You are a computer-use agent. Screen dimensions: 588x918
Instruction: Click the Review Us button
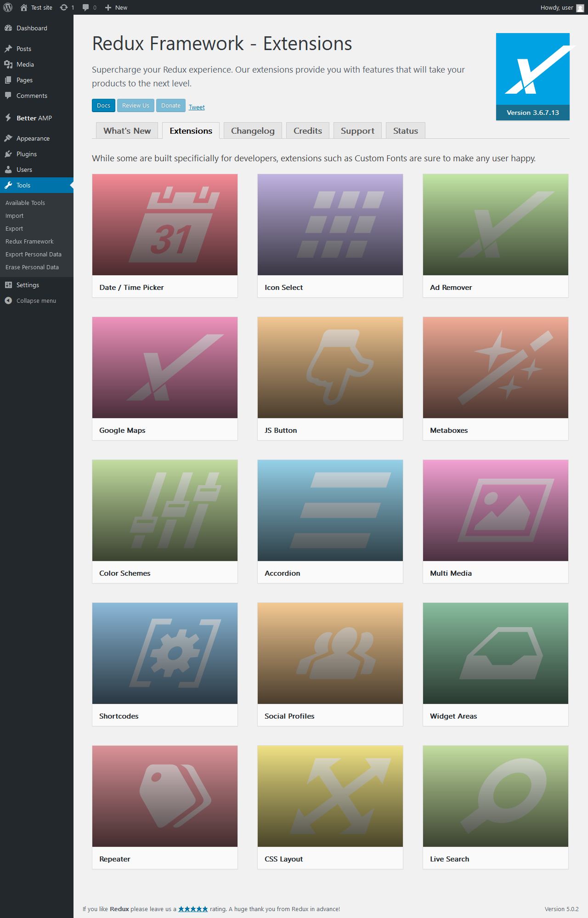pos(136,105)
